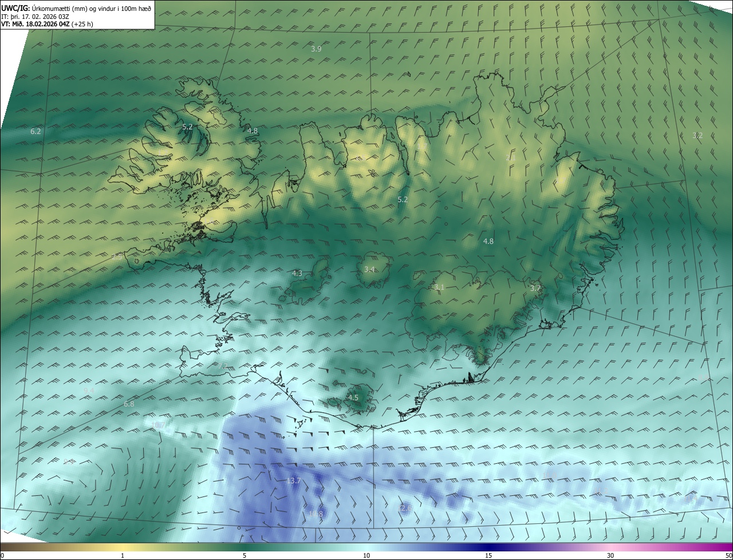Select the 3.4 value label on Hofsjökull
Screen dimensions: 733x560
[x=369, y=270]
